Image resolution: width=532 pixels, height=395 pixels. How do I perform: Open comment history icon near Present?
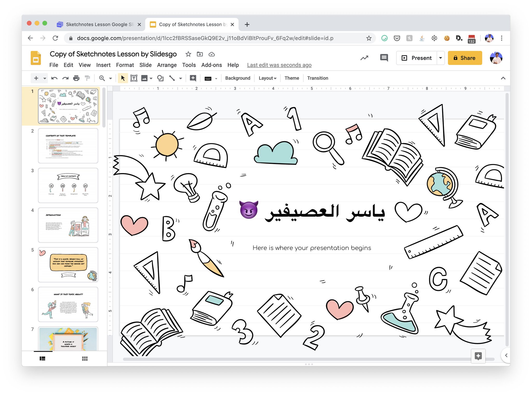[x=384, y=58]
